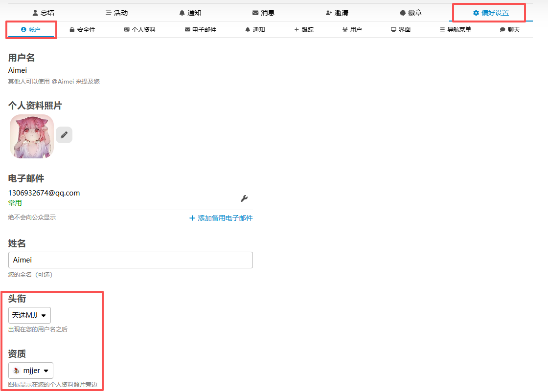The height and width of the screenshot is (392, 548).
Task: Open the 消息 tab
Action: point(263,13)
